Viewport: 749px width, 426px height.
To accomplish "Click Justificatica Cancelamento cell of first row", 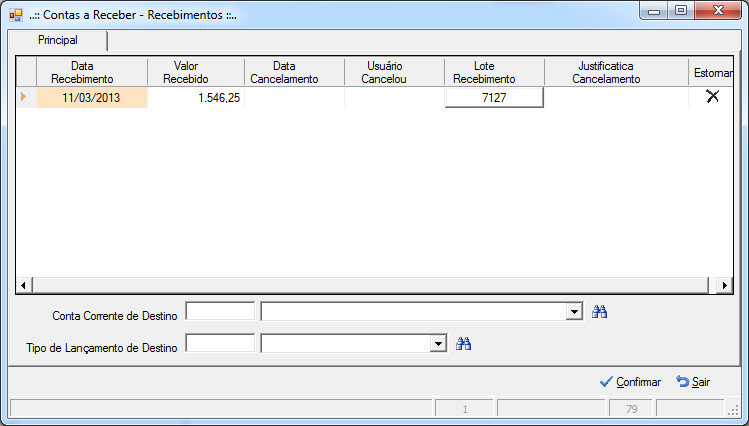I will (x=616, y=97).
